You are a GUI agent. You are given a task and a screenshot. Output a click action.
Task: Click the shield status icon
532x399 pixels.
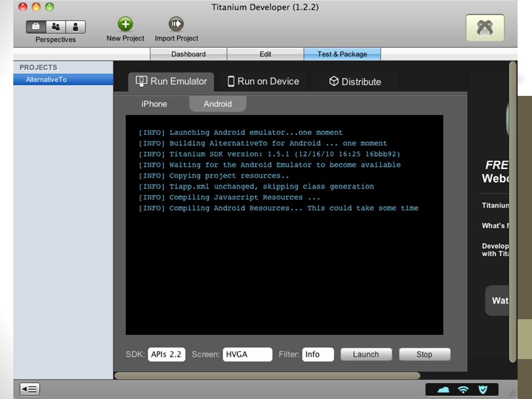483,390
